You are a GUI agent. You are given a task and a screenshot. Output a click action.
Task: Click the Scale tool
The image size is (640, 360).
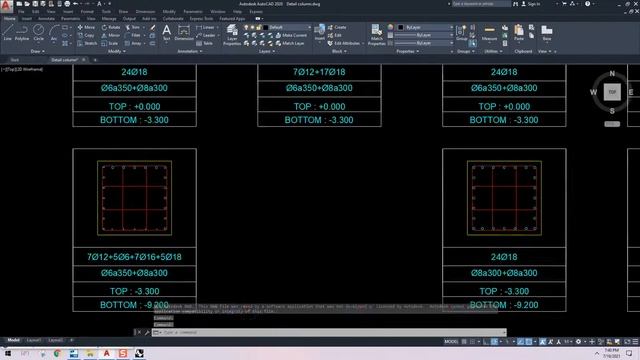click(110, 43)
